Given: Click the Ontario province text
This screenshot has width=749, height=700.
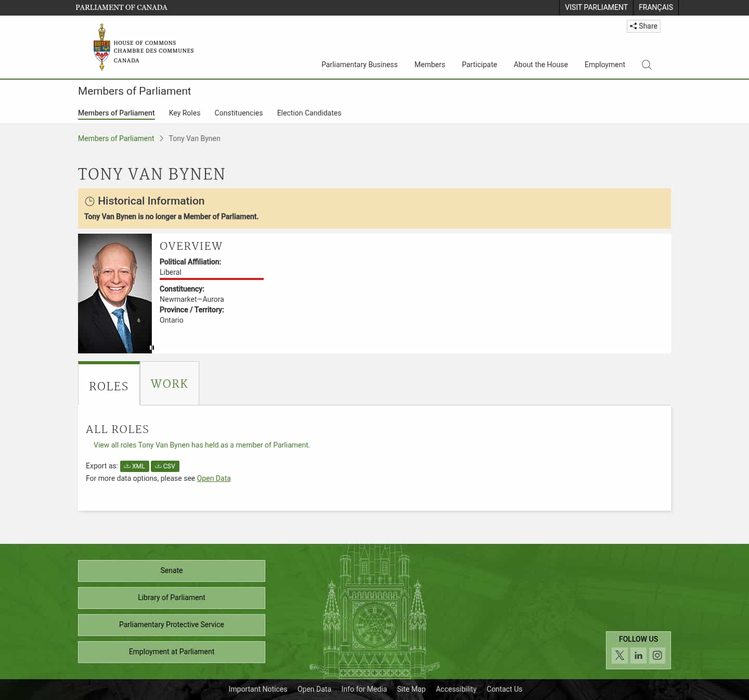Looking at the screenshot, I should click(x=172, y=320).
